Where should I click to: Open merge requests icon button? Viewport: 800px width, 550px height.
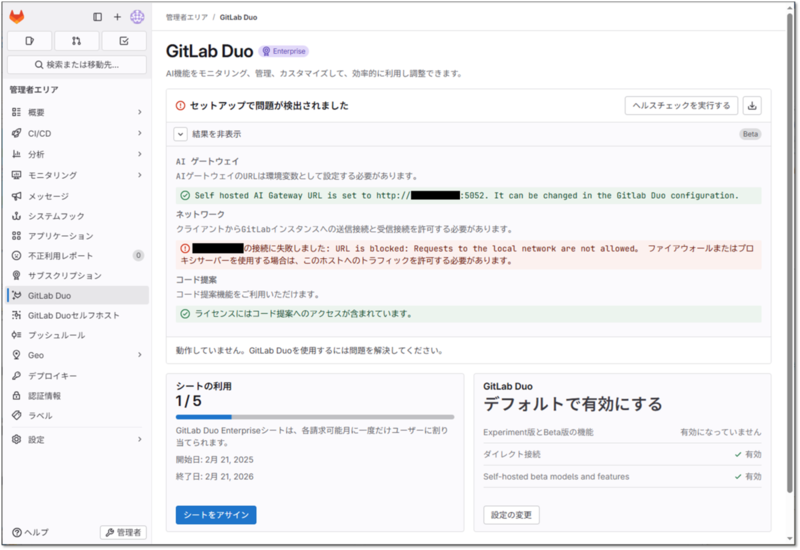point(77,41)
